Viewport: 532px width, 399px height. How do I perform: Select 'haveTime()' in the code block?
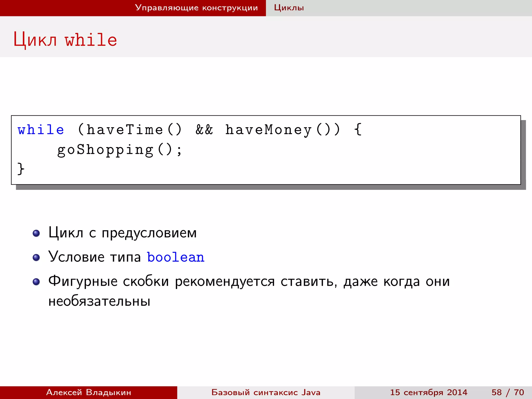pos(134,130)
